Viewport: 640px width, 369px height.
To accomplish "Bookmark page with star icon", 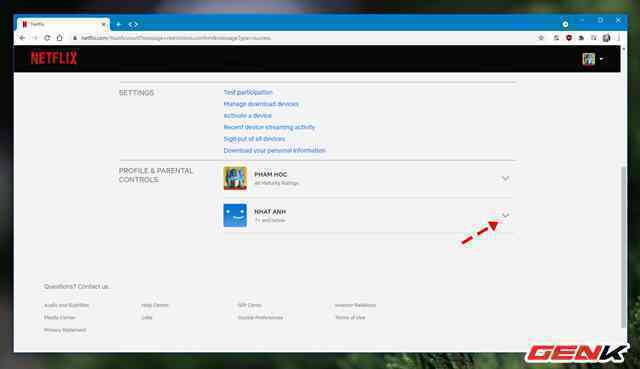I will click(x=541, y=38).
